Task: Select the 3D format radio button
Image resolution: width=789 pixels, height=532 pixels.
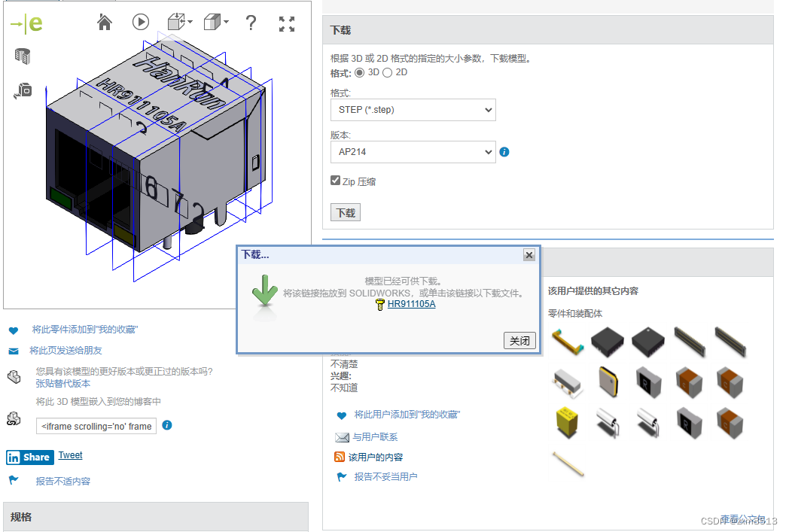Action: pyautogui.click(x=359, y=72)
